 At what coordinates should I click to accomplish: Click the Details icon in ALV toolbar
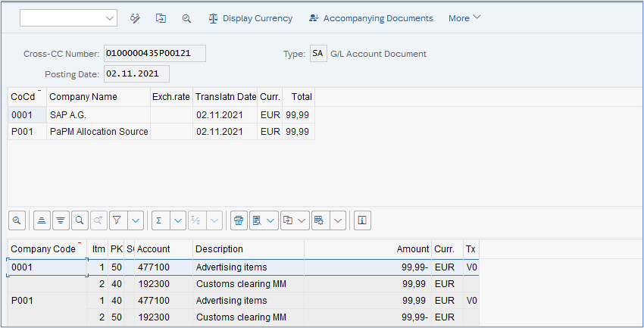point(17,220)
